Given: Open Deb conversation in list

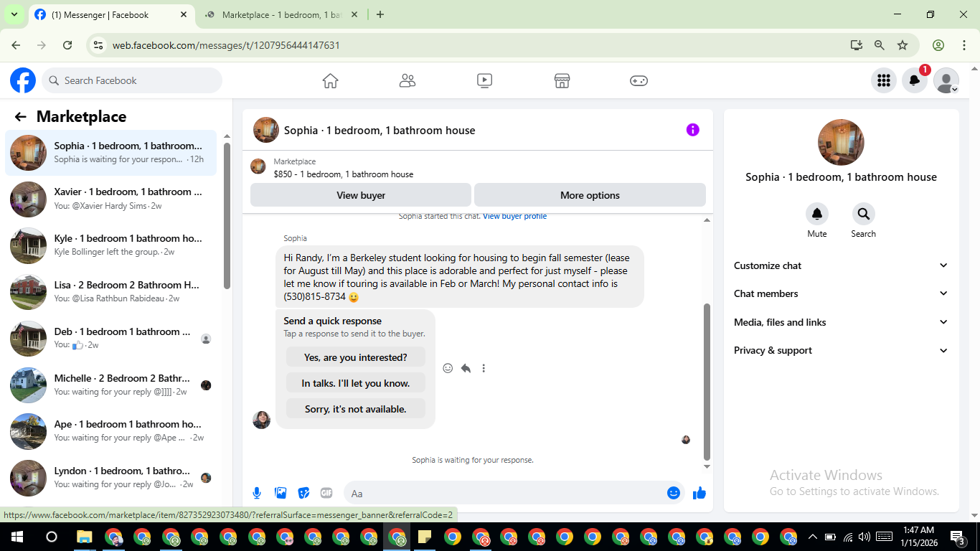Looking at the screenshot, I should click(x=110, y=339).
